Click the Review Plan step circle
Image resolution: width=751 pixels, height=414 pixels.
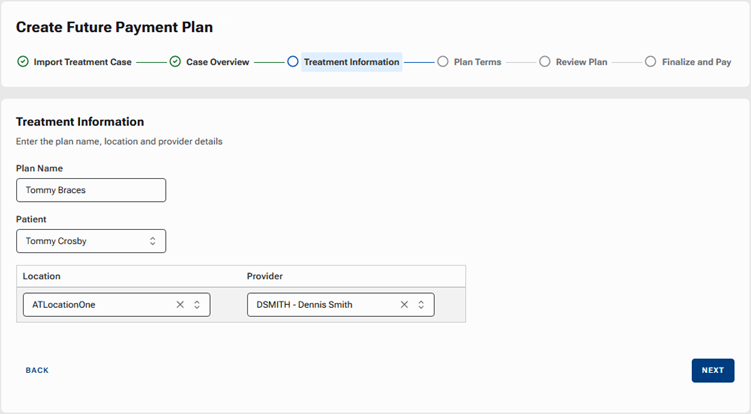pyautogui.click(x=545, y=62)
